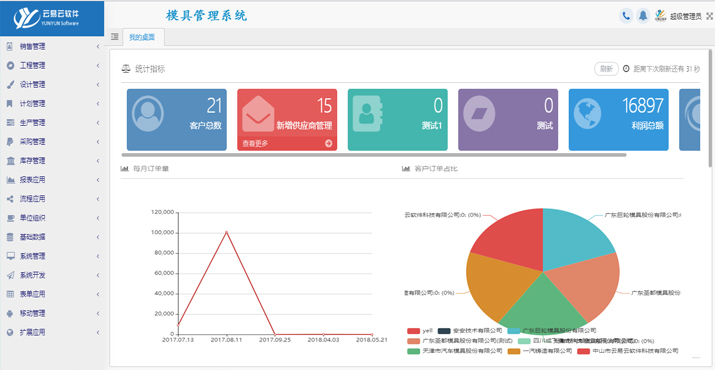Screen dimensions: 715x370
Task: Expand 单位组织 menu chevron
Action: (x=98, y=218)
